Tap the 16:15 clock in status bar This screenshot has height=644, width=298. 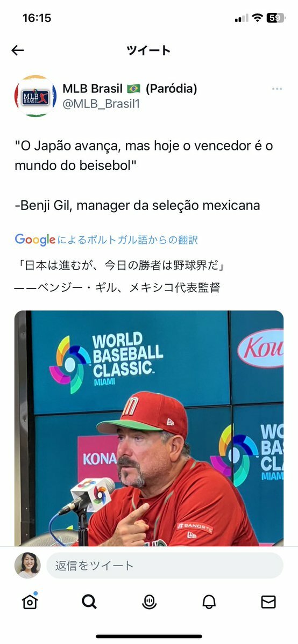(37, 18)
